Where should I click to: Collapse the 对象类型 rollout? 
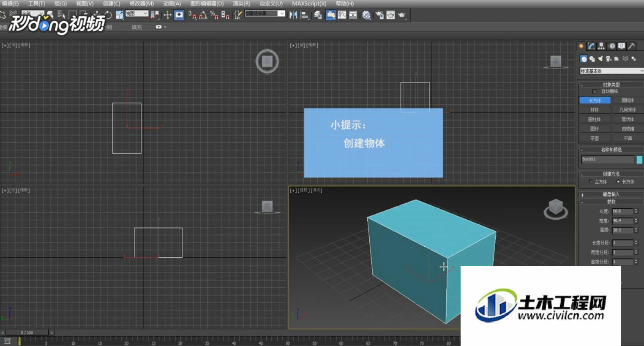pyautogui.click(x=611, y=85)
